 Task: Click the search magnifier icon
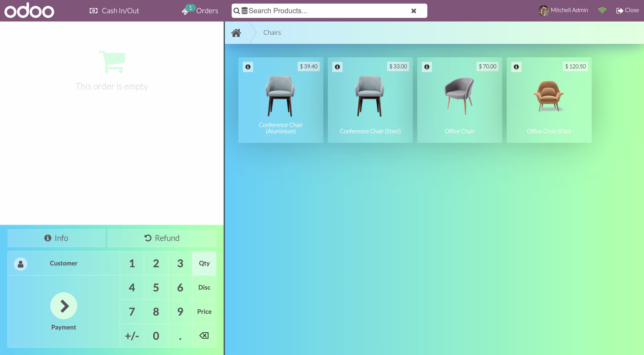click(236, 11)
